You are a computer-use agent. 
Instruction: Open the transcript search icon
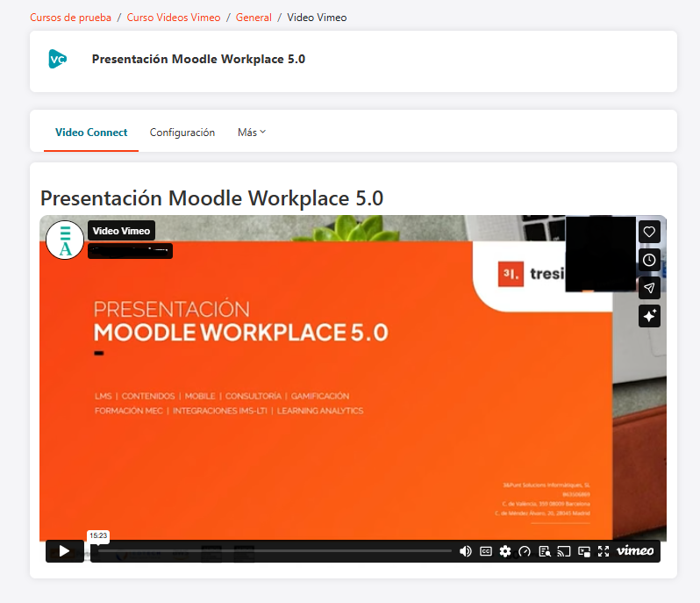click(x=545, y=551)
